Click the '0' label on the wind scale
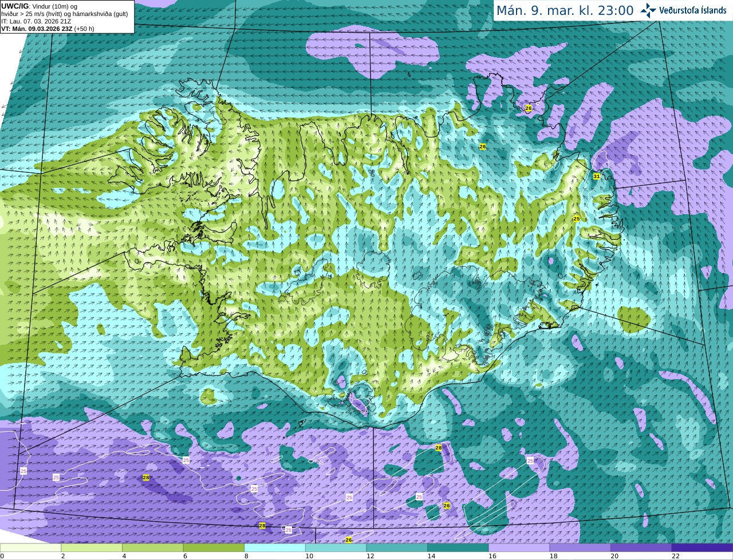This screenshot has width=733, height=560. point(2,556)
